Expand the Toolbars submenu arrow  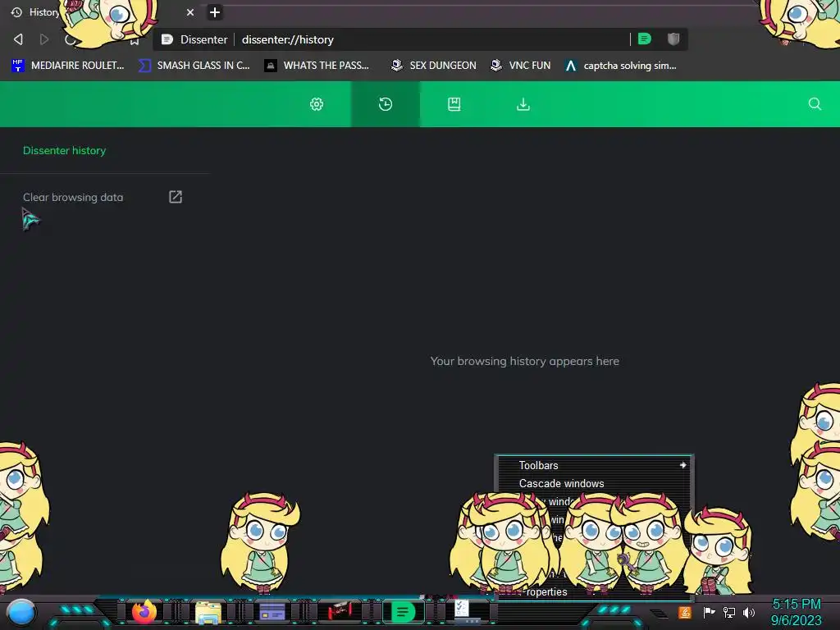(683, 465)
